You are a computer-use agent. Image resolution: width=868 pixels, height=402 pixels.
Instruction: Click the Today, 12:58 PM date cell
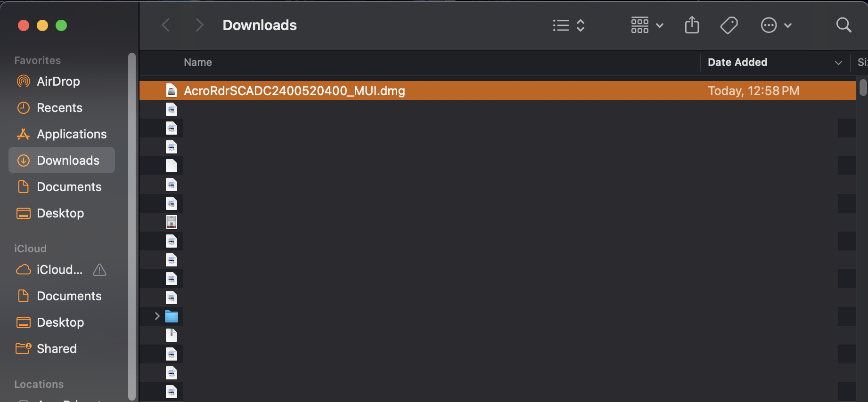click(753, 90)
